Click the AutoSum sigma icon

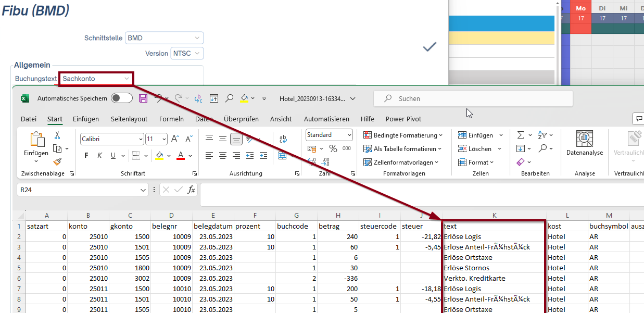pos(520,135)
